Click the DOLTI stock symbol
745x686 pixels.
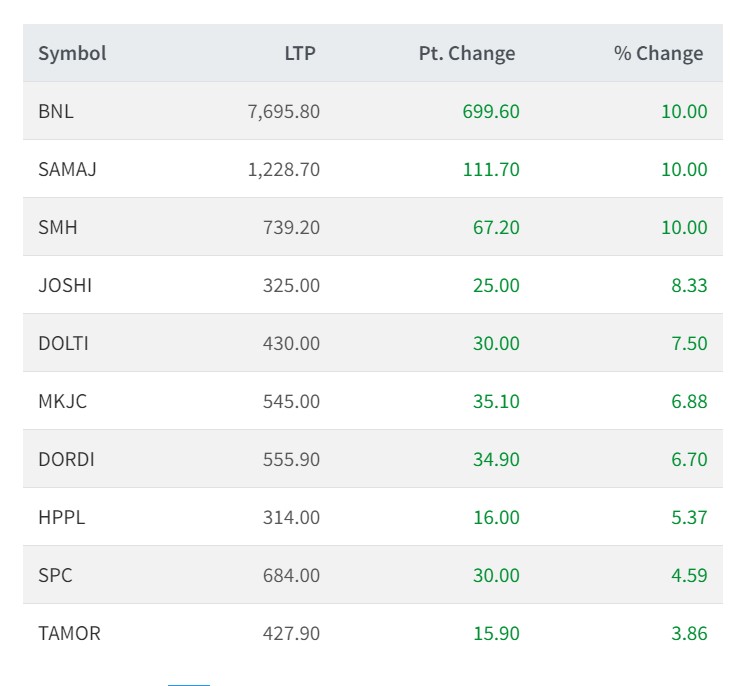[63, 343]
